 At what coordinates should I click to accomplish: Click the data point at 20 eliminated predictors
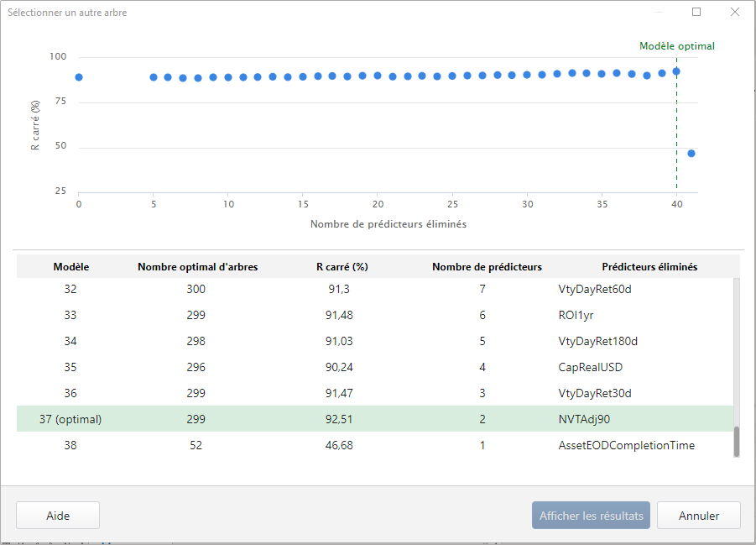coord(378,75)
